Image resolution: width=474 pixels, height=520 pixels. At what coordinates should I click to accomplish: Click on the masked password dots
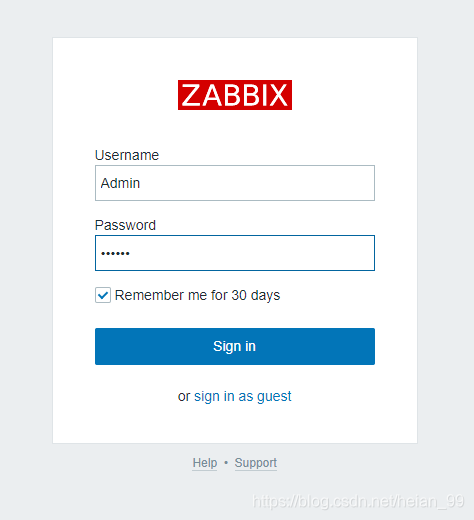pos(115,254)
